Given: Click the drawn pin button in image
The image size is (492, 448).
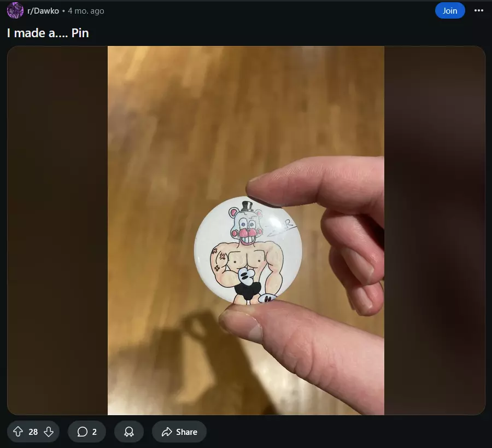Looking at the screenshot, I should [x=248, y=250].
